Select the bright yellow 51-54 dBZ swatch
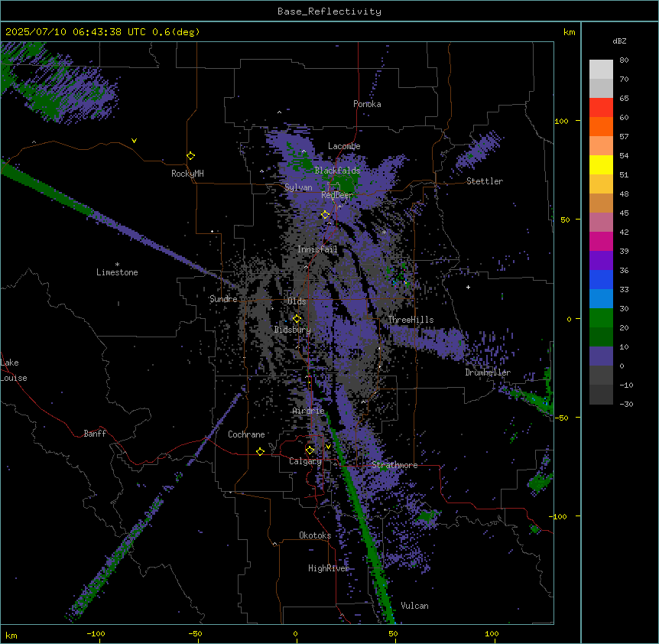This screenshot has width=659, height=644. [x=601, y=164]
